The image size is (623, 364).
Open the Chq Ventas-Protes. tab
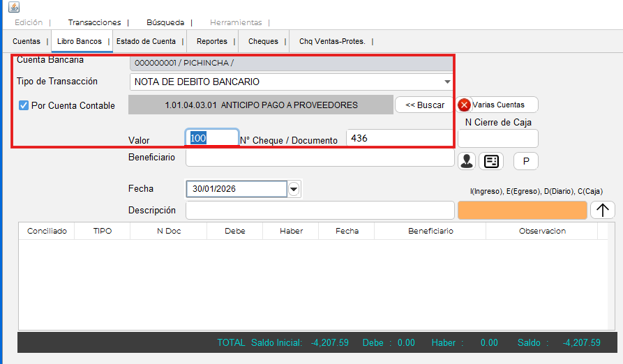tap(332, 41)
